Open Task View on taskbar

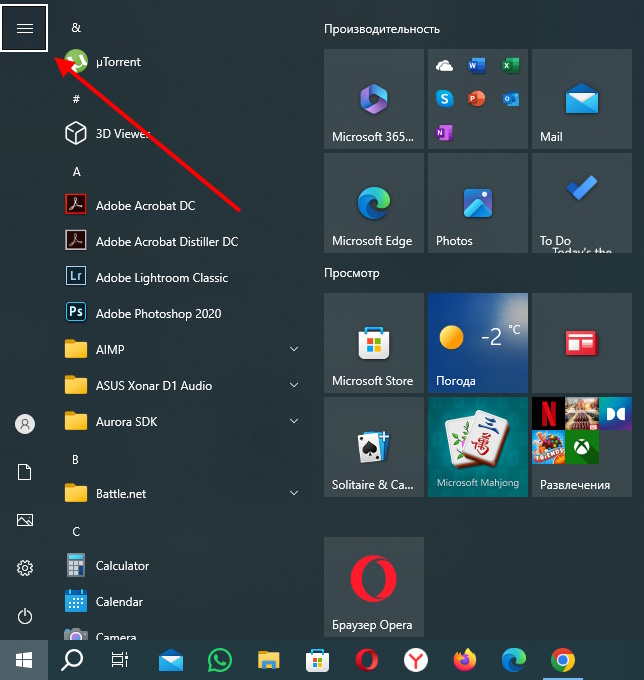point(120,660)
